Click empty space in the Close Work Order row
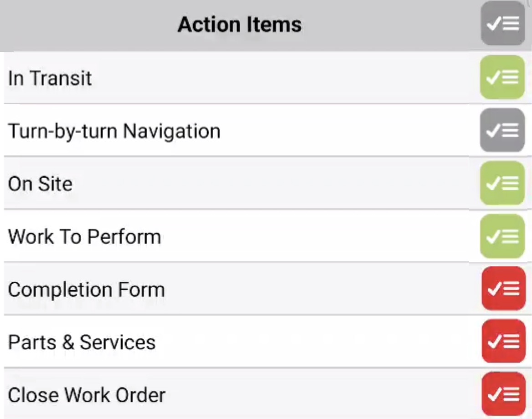532x419 pixels. [319, 395]
